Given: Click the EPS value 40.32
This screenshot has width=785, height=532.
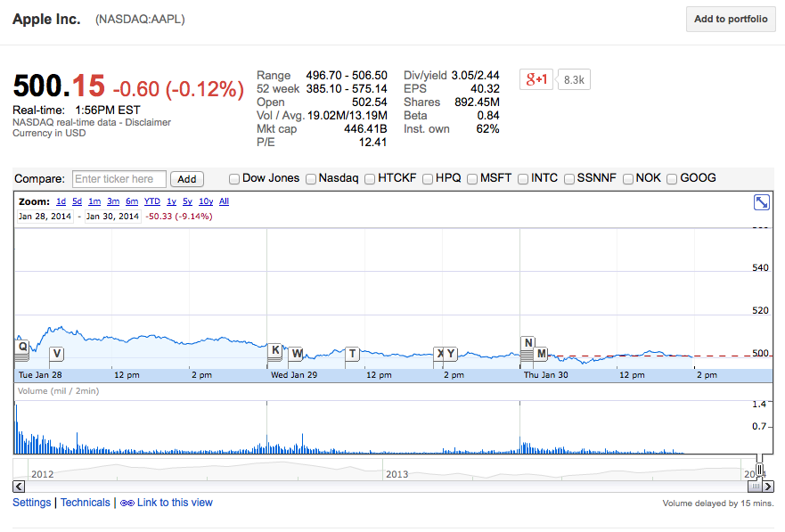Looking at the screenshot, I should click(485, 88).
